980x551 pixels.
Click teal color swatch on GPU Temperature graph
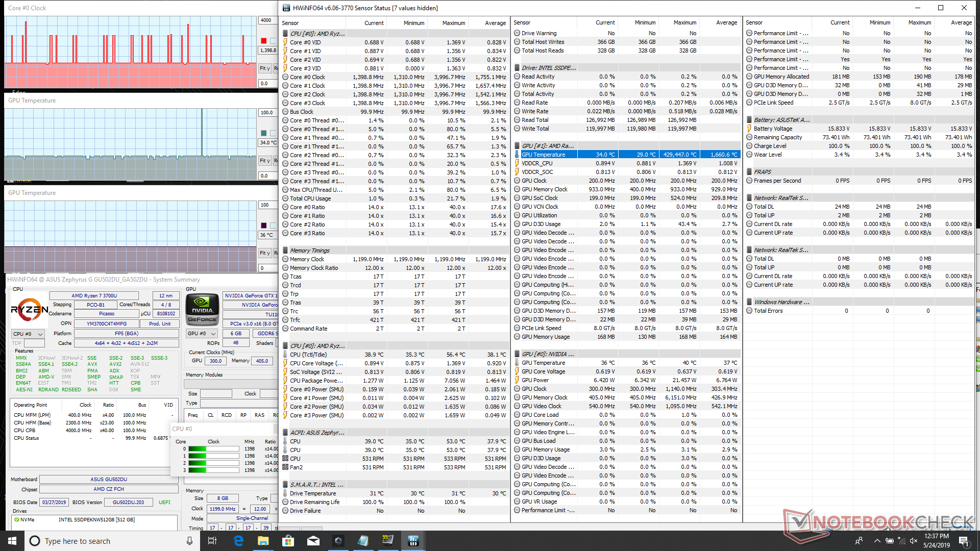(263, 133)
